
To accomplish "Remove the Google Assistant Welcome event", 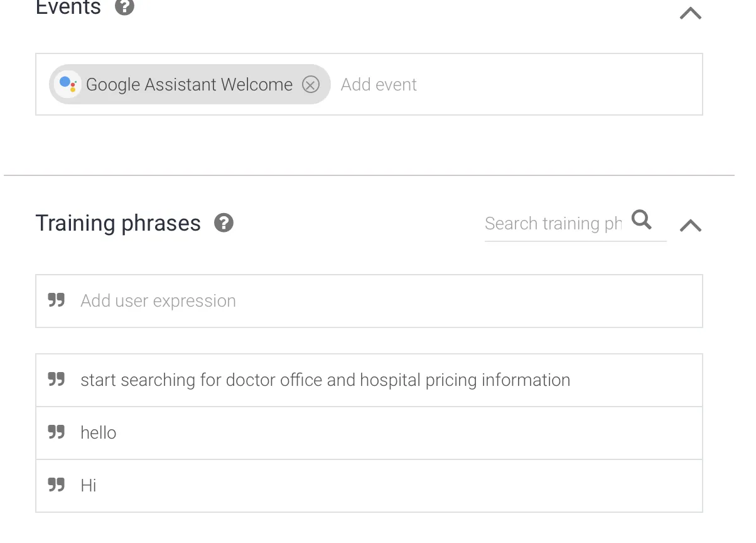I will [x=311, y=84].
